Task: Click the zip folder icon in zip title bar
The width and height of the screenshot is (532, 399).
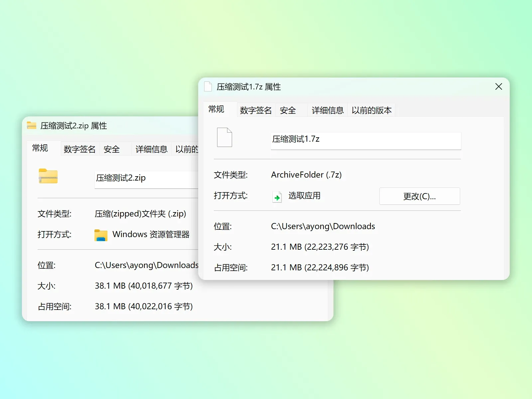Action: [x=32, y=125]
